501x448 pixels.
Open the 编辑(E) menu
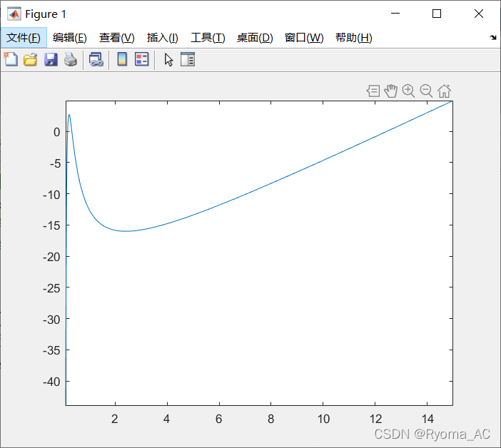pyautogui.click(x=70, y=38)
